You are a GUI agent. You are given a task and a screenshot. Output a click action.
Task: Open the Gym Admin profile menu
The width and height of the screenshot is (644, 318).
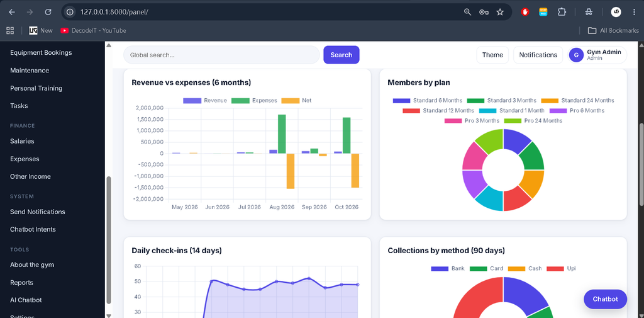click(597, 55)
